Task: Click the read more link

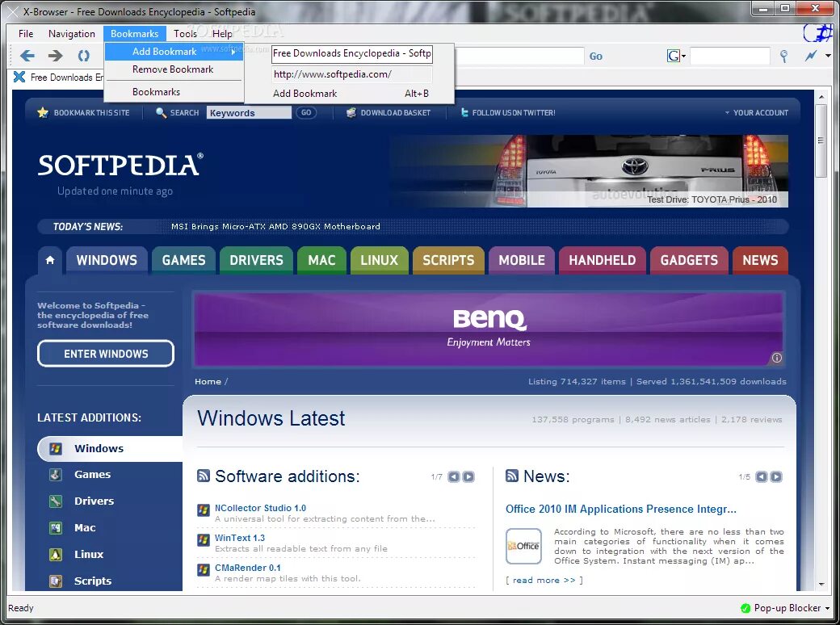Action: click(x=544, y=580)
